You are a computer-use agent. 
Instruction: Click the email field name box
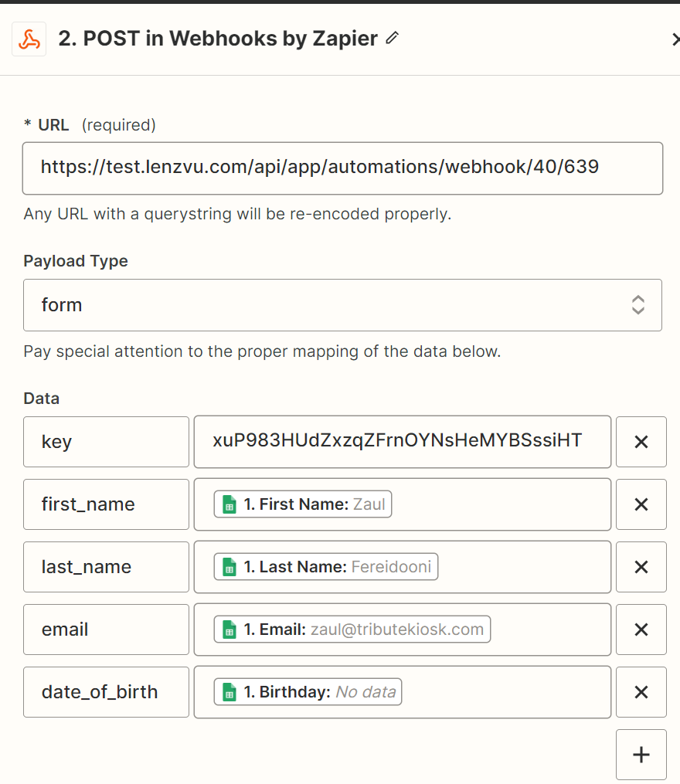[x=106, y=630]
